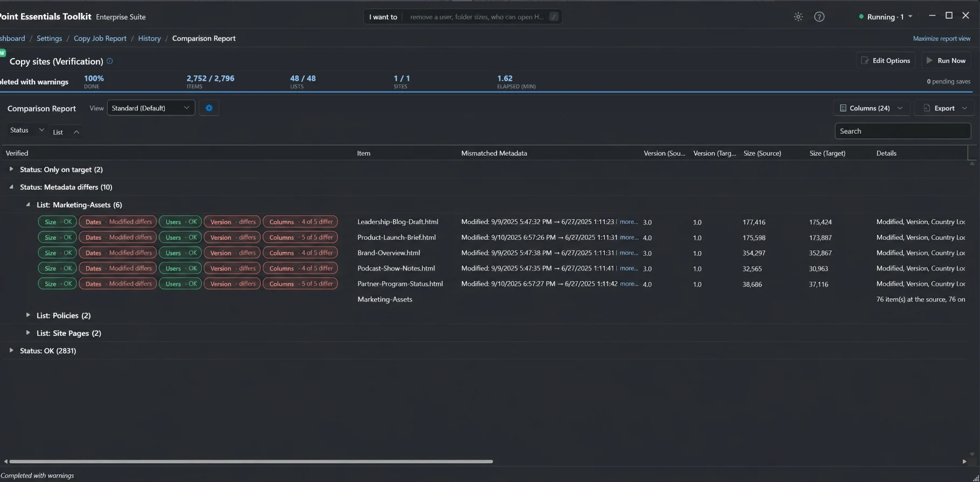Click the horizontal scrollbar thumb

tap(251, 461)
